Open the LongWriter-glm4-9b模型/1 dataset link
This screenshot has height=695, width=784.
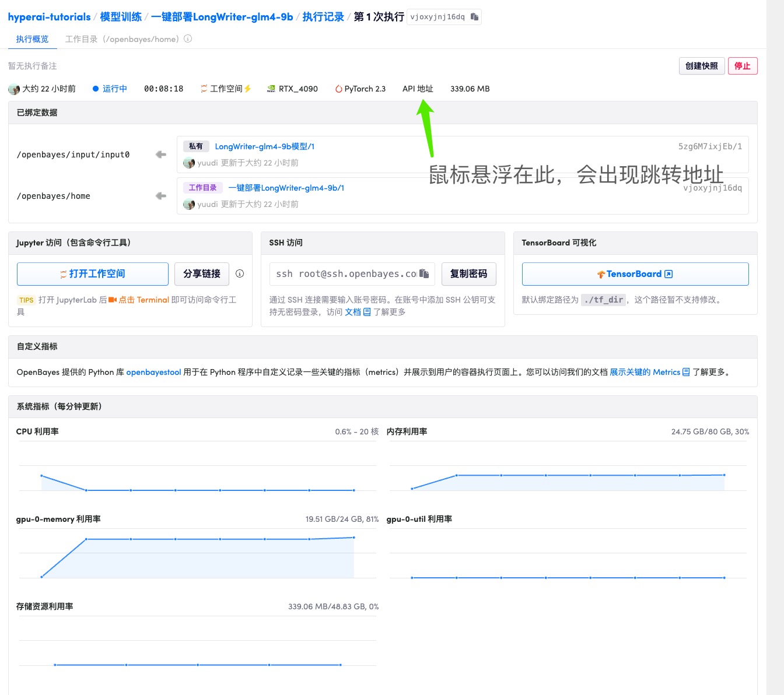tap(264, 146)
